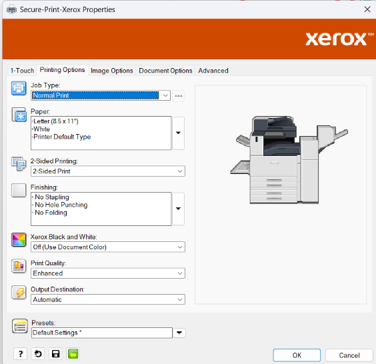
Task: Go to the Document Options tab
Action: click(165, 71)
